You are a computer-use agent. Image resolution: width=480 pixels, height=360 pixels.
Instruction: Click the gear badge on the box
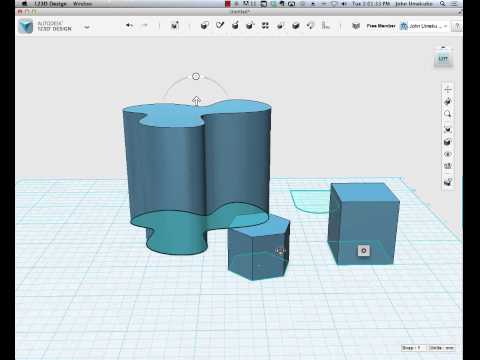(x=364, y=251)
